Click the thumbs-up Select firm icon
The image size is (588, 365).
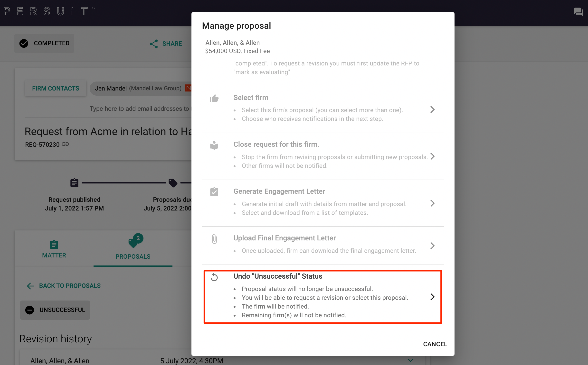click(214, 98)
